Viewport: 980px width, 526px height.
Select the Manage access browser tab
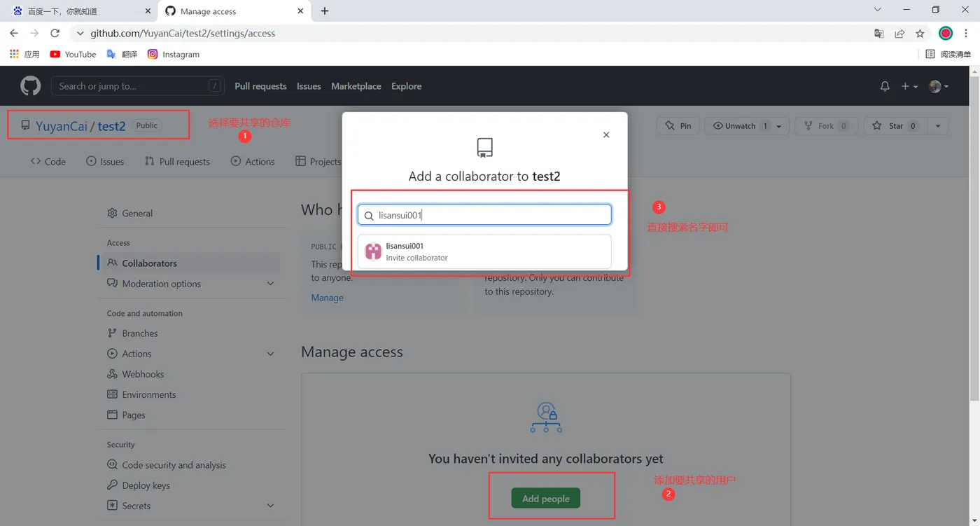(234, 11)
